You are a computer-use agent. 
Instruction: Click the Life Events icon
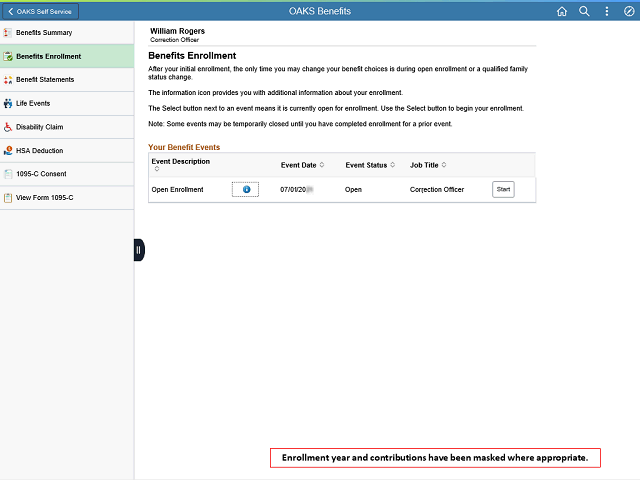[8, 103]
